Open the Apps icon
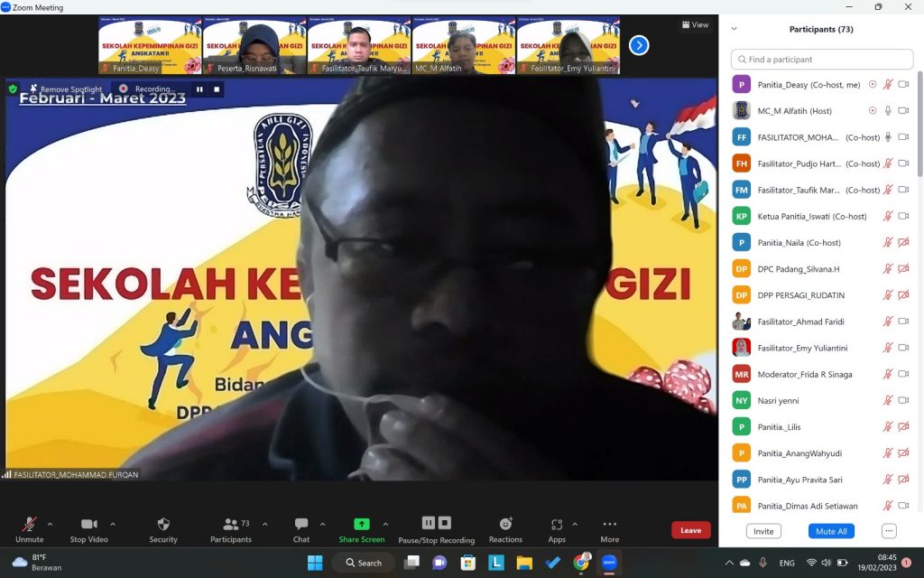Viewport: 924px width, 578px height. (557, 525)
